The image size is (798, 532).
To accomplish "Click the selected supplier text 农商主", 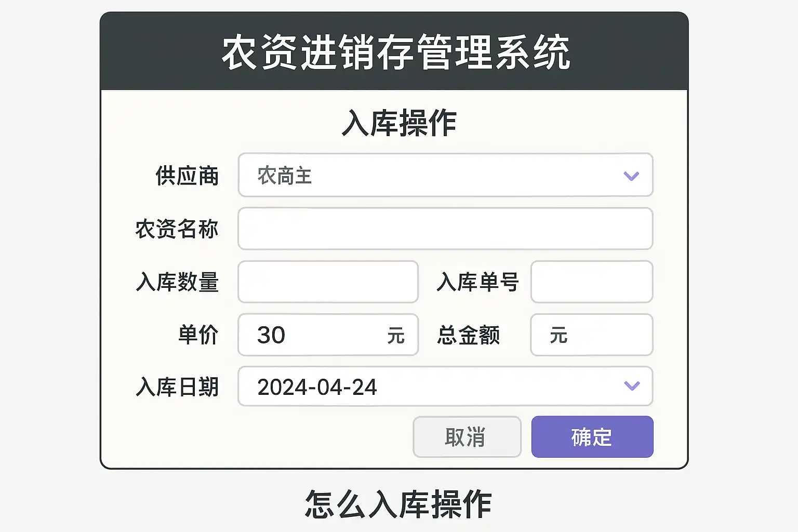I will tap(285, 176).
